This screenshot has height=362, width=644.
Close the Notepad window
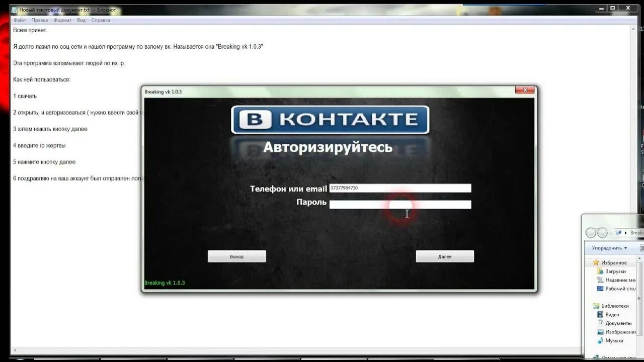point(628,8)
